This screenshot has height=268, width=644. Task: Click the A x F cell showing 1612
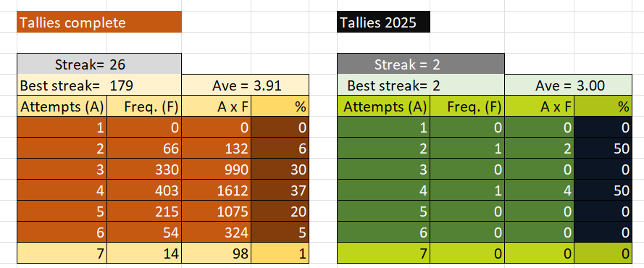click(x=217, y=190)
